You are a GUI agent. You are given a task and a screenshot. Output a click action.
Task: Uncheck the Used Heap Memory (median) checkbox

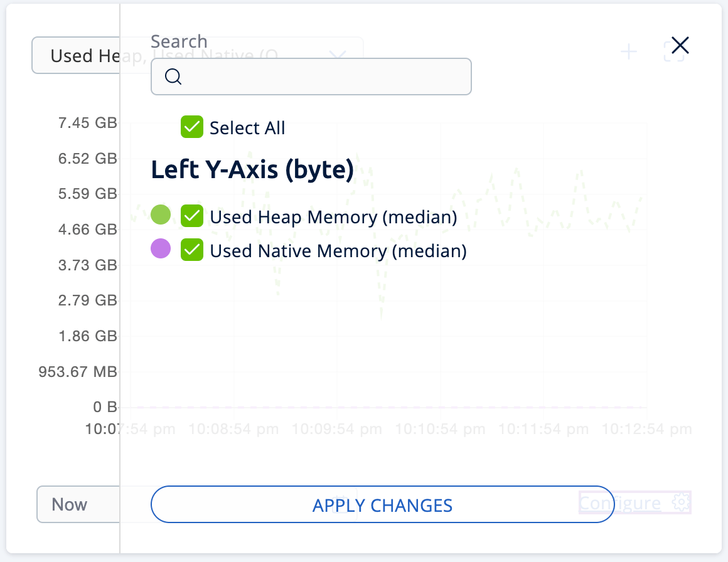[191, 216]
